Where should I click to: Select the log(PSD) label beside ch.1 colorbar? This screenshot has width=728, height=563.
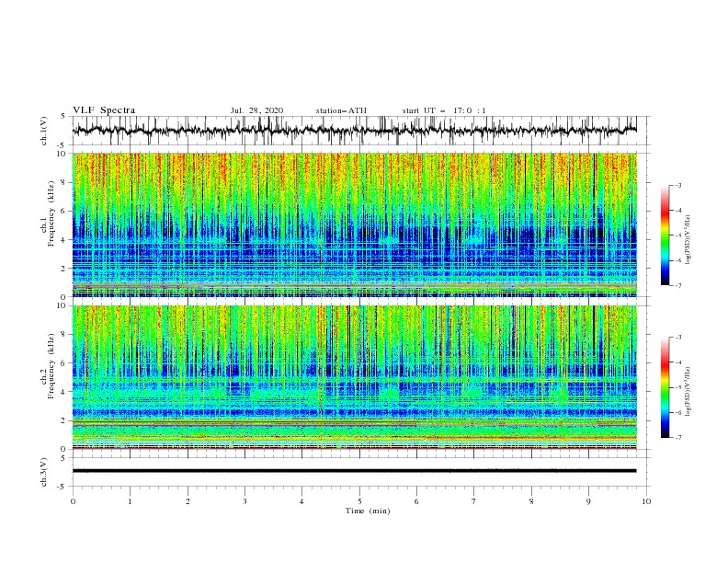coord(688,240)
